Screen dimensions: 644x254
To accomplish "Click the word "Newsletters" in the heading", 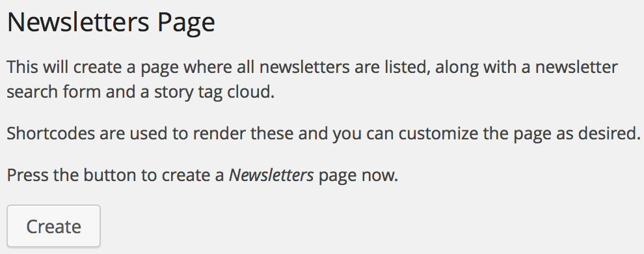I will tap(78, 23).
